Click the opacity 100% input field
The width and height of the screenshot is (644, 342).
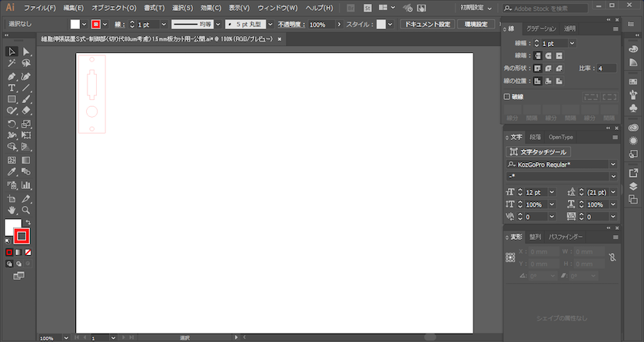coord(323,25)
